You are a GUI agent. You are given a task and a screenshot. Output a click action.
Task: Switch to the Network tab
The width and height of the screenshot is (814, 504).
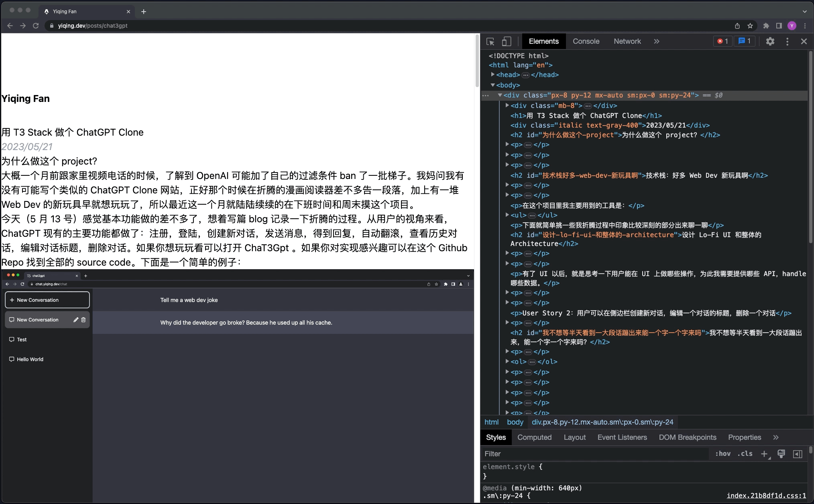(x=627, y=41)
